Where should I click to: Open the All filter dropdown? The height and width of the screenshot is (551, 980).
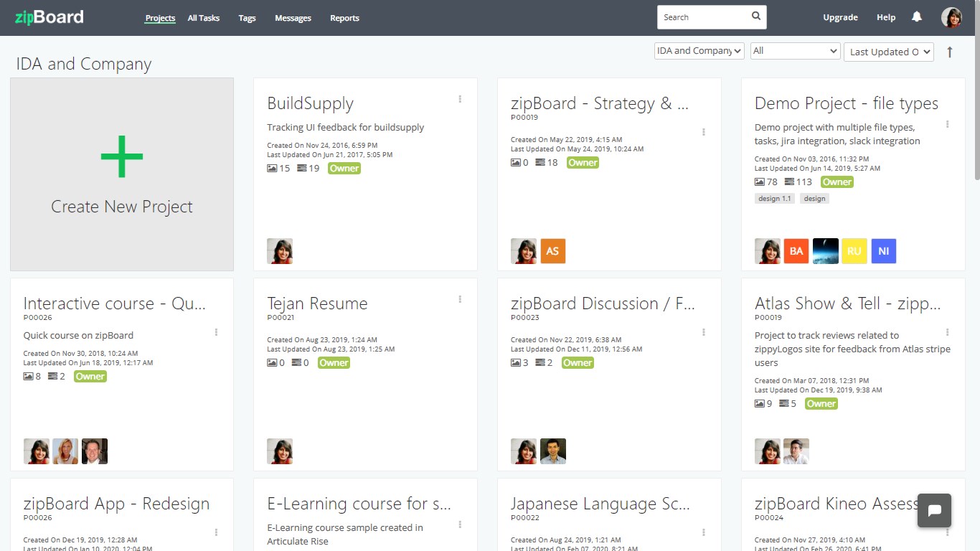click(x=795, y=51)
